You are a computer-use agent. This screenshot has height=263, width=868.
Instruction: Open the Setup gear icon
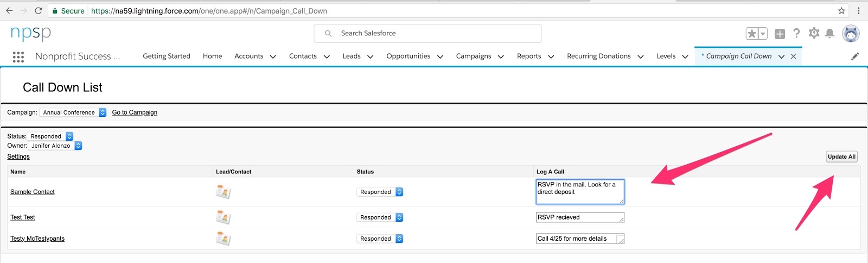click(814, 33)
